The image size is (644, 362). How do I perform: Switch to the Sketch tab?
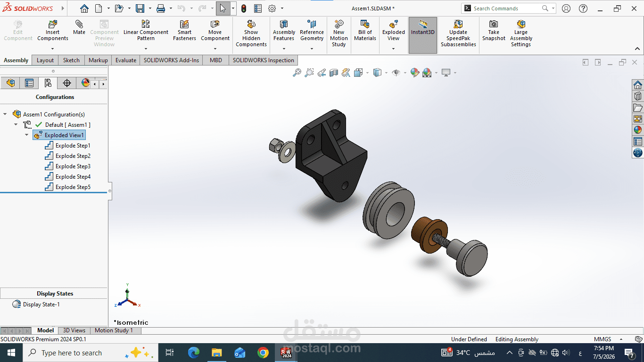click(x=72, y=60)
